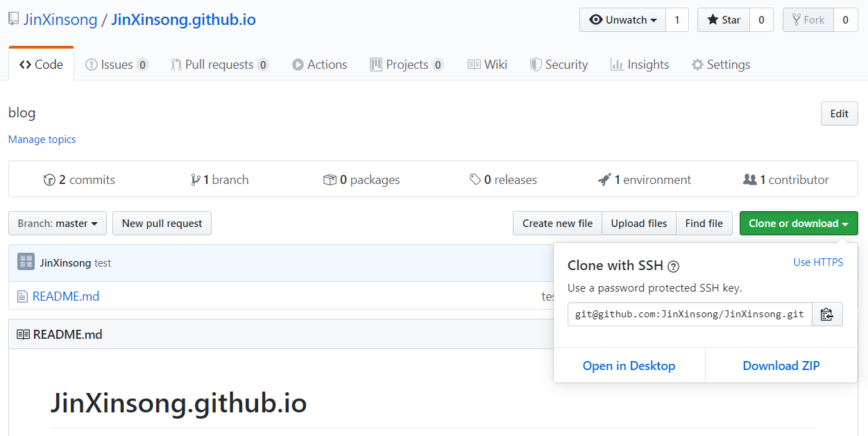Click the rocket icon for 1 environment

tap(604, 180)
